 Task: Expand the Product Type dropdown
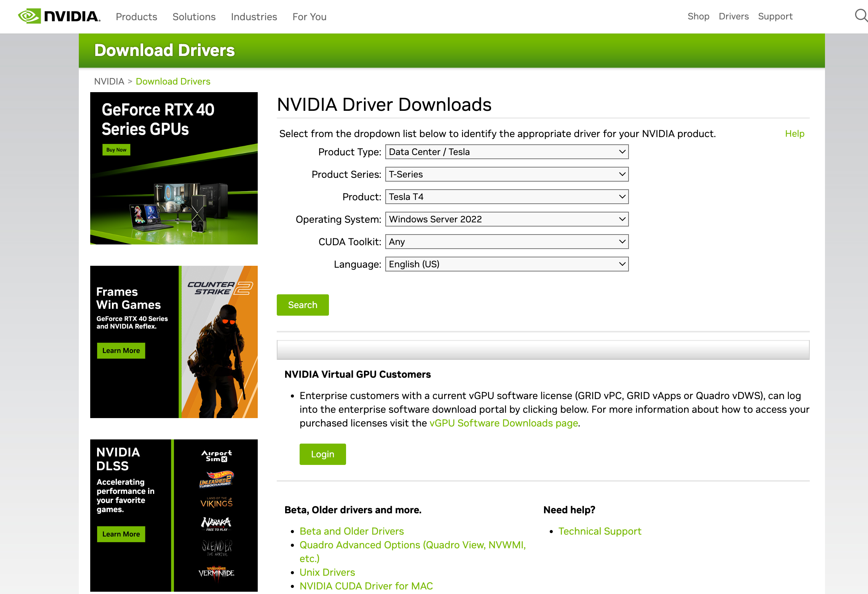pyautogui.click(x=507, y=152)
